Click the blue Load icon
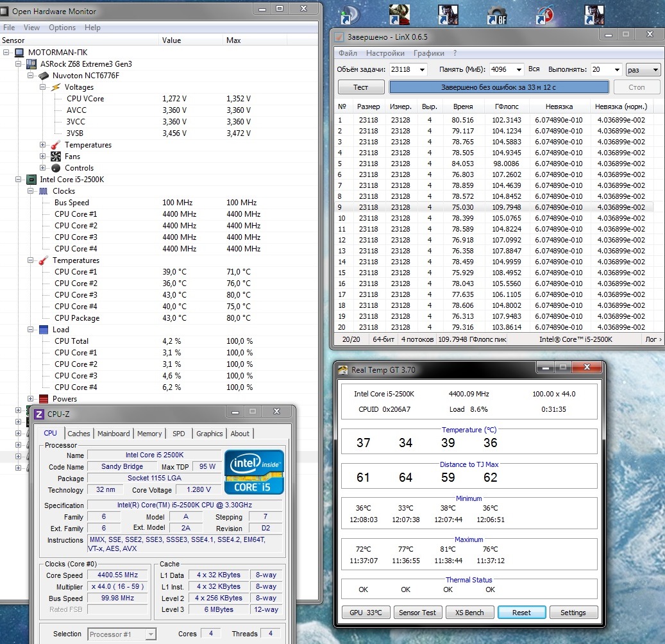The image size is (665, 644). tap(43, 330)
